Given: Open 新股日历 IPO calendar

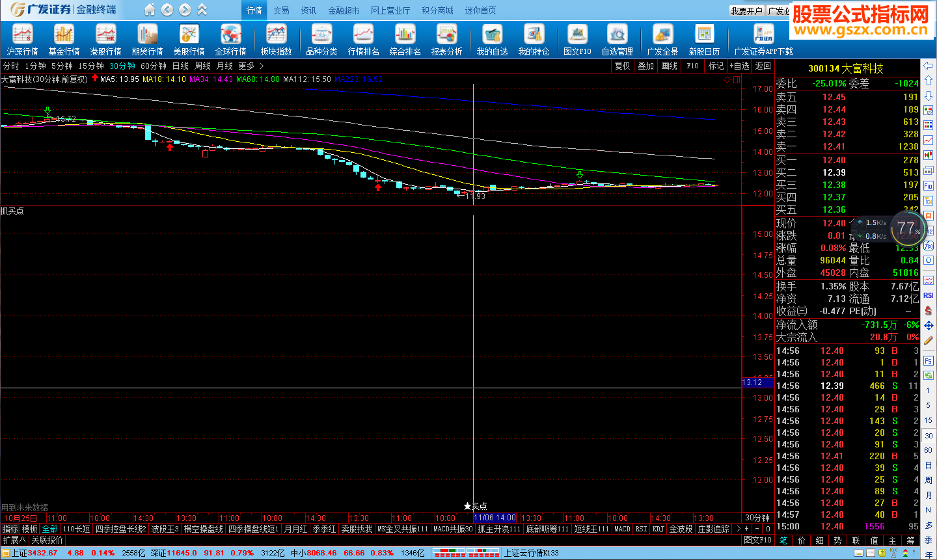Looking at the screenshot, I should pyautogui.click(x=704, y=40).
